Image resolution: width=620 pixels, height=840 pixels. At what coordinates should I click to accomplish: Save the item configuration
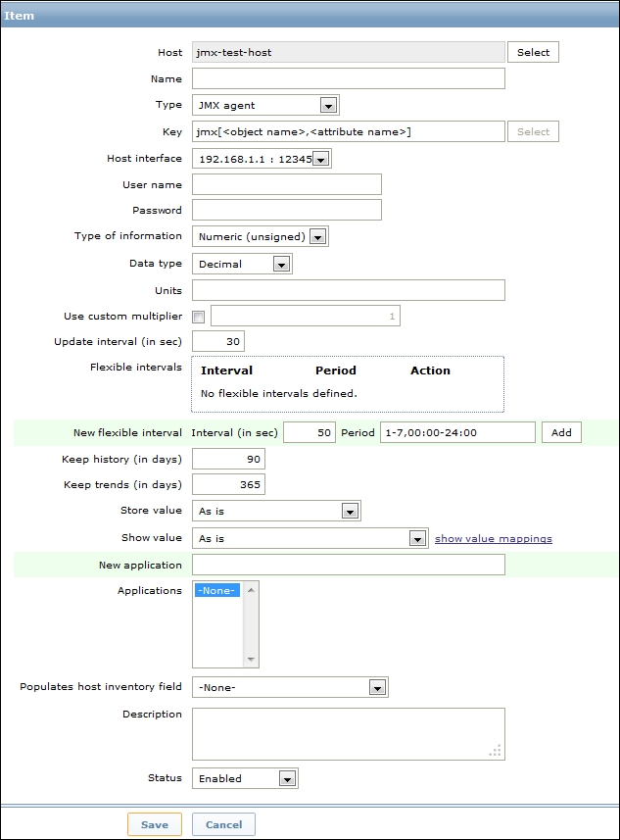pos(154,824)
